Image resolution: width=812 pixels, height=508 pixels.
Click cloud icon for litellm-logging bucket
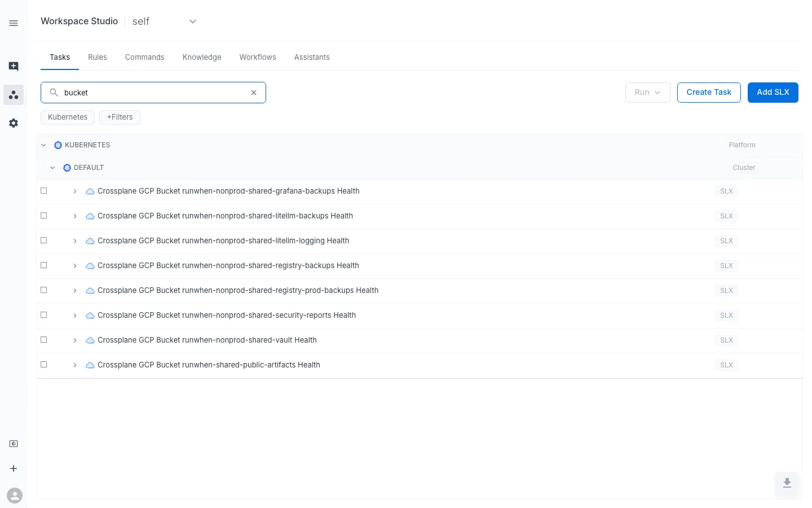90,241
